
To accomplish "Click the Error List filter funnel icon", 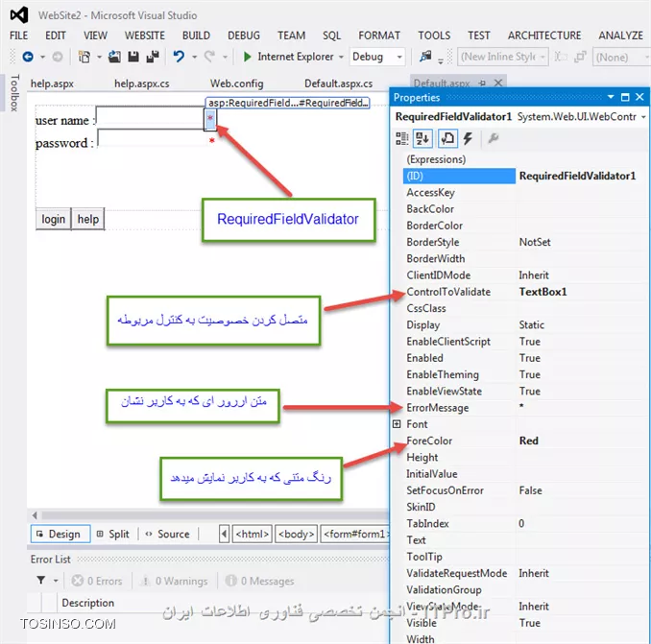I will (41, 580).
